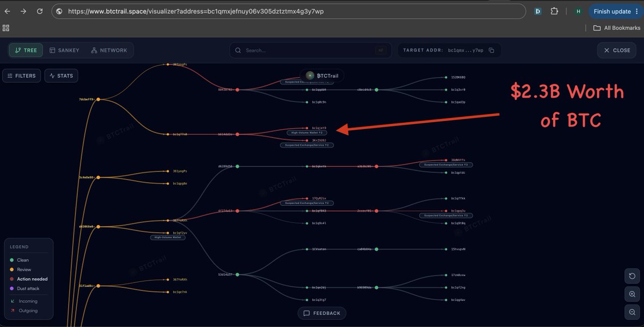Screen dimensions: 644x327
Task: Select green transaction node 53d14a37
Action: 237,274
